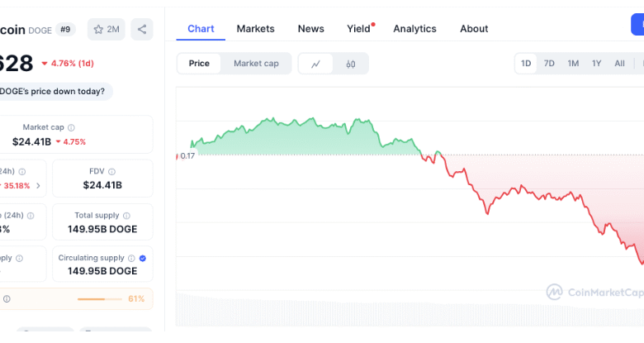Click the #9 rank badge
Image resolution: width=644 pixels, height=343 pixels.
tap(65, 30)
